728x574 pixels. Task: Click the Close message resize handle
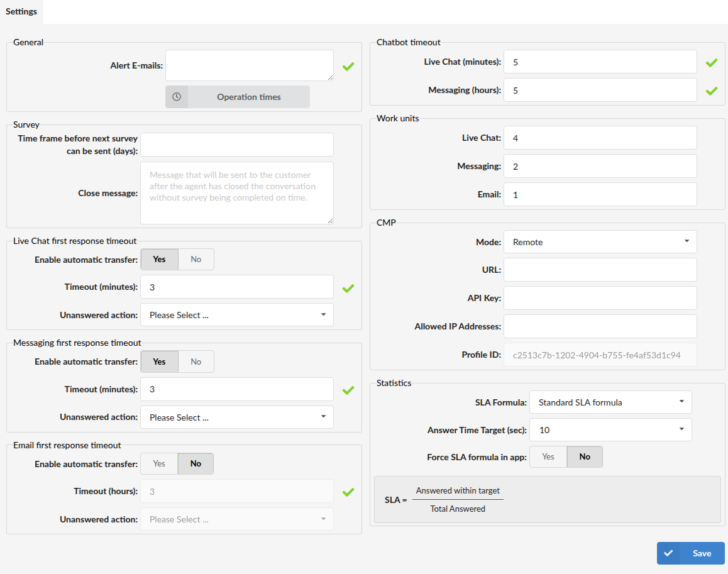[330, 221]
